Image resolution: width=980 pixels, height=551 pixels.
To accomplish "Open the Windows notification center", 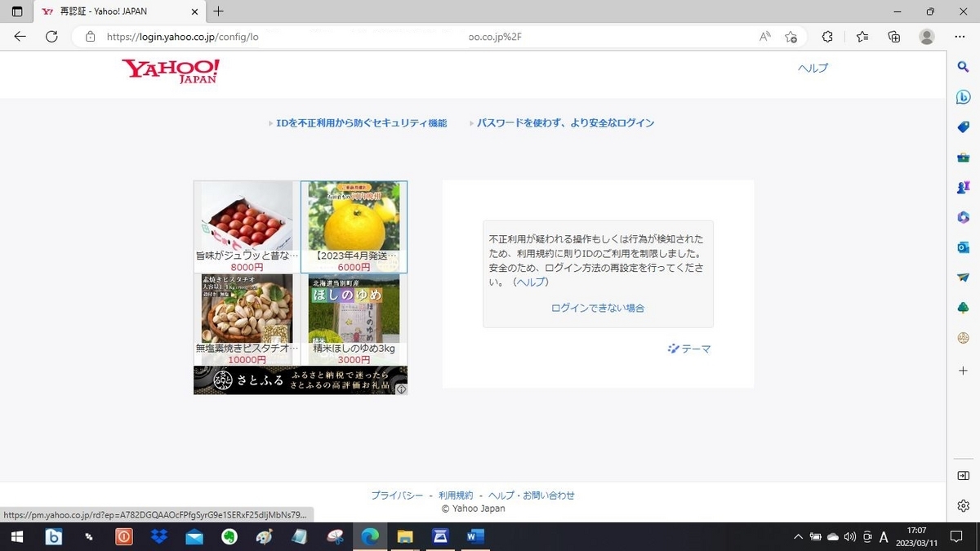I will pos(957,536).
